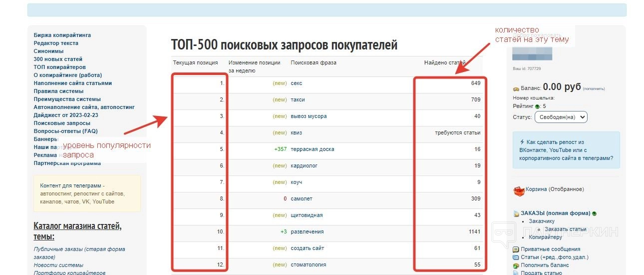
Task: Open the Статус dropdown Свободен(на)
Action: point(561,117)
